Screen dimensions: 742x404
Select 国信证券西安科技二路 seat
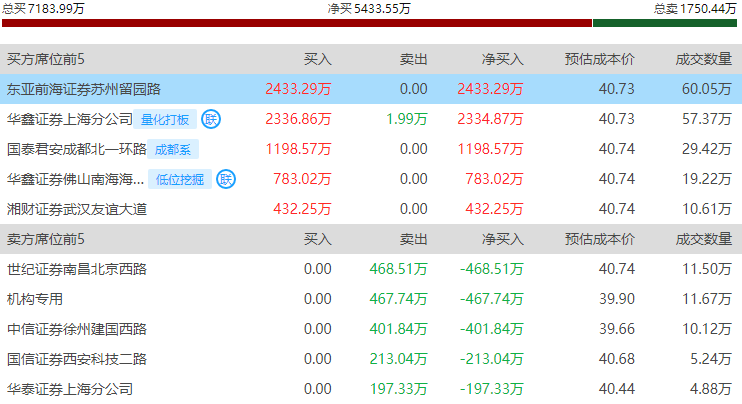click(76, 359)
